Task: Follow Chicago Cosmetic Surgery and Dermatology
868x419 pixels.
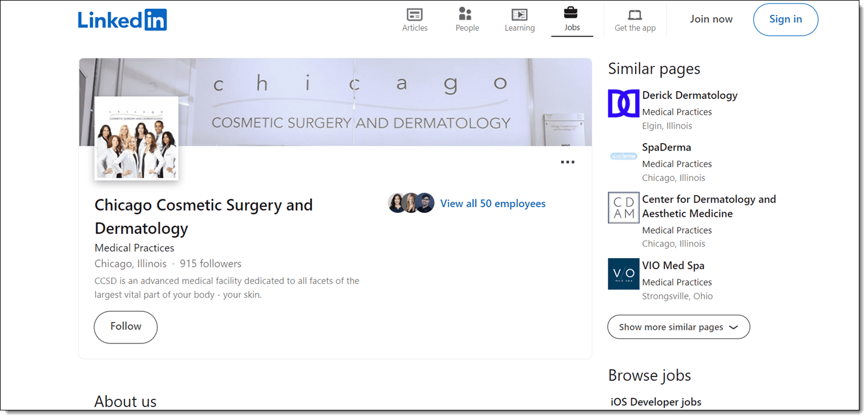Action: coord(125,327)
